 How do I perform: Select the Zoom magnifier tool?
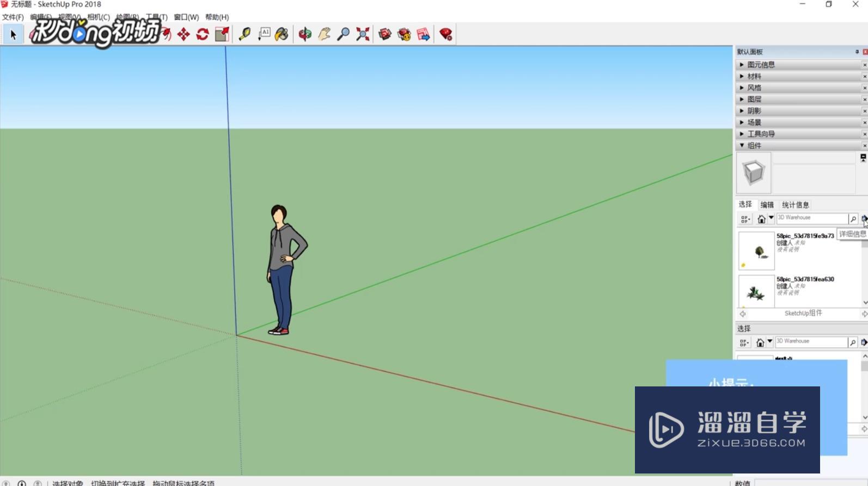click(344, 35)
